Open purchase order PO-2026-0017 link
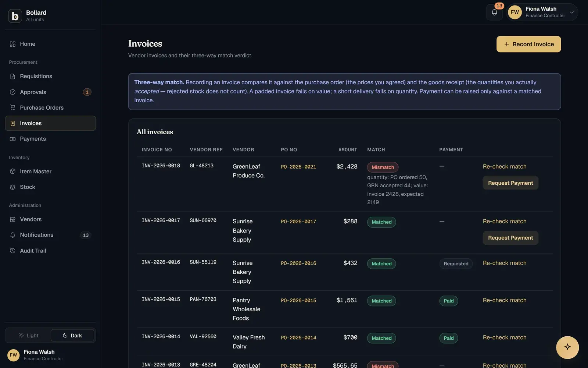 298,222
